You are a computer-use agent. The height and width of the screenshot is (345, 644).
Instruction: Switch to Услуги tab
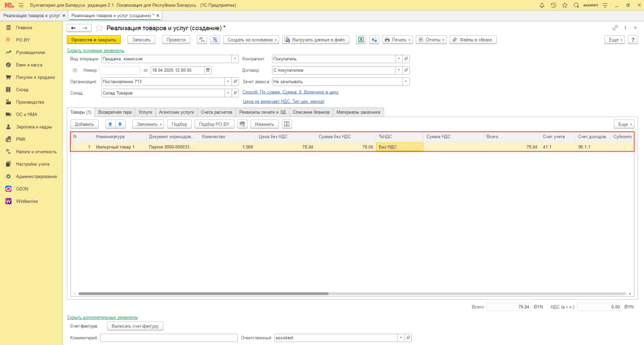[x=145, y=112]
